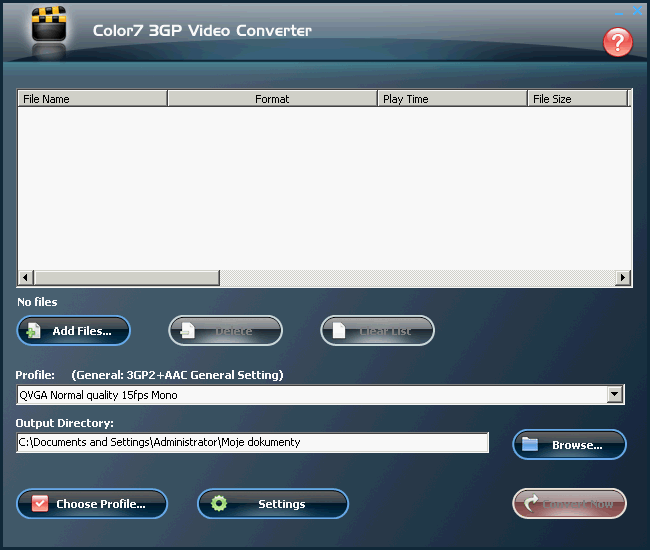This screenshot has width=650, height=550.
Task: Click the file list's right scroll arrow
Action: [x=623, y=277]
